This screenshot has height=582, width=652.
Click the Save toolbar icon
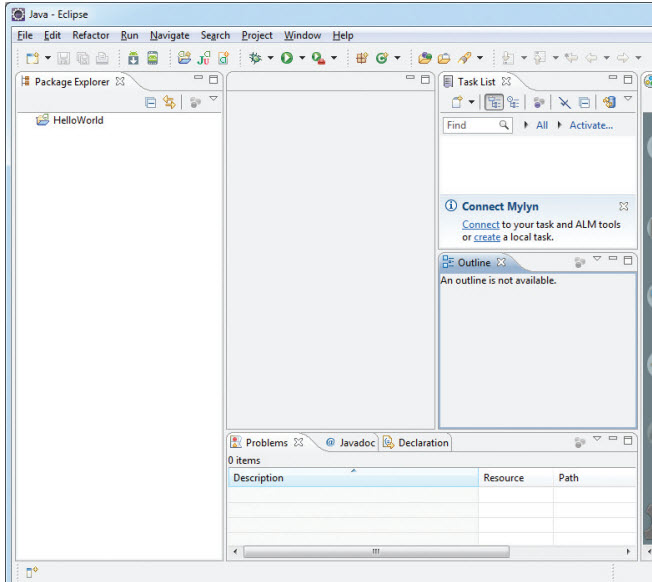point(63,58)
